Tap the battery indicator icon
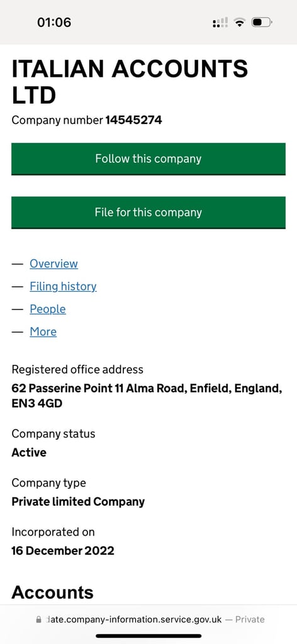297x644 pixels. pos(262,23)
